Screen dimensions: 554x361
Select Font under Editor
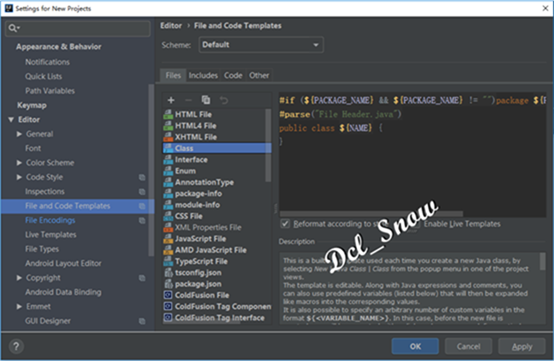click(x=33, y=149)
